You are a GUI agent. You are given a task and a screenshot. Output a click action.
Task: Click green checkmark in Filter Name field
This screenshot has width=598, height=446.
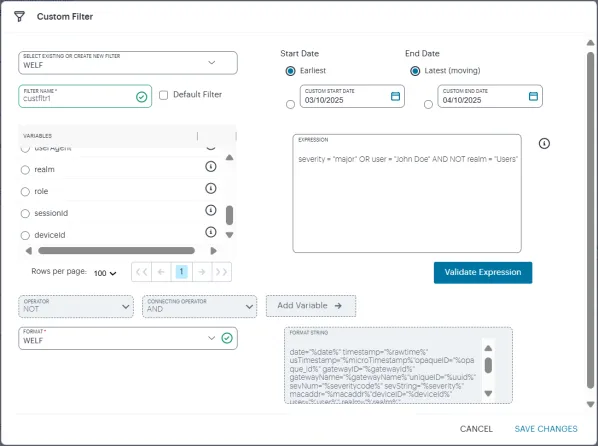click(141, 97)
